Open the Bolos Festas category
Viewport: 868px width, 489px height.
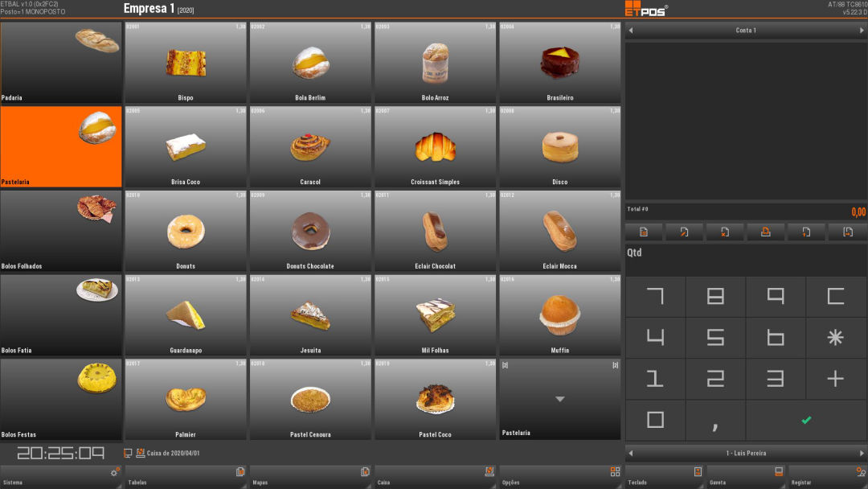(x=61, y=399)
